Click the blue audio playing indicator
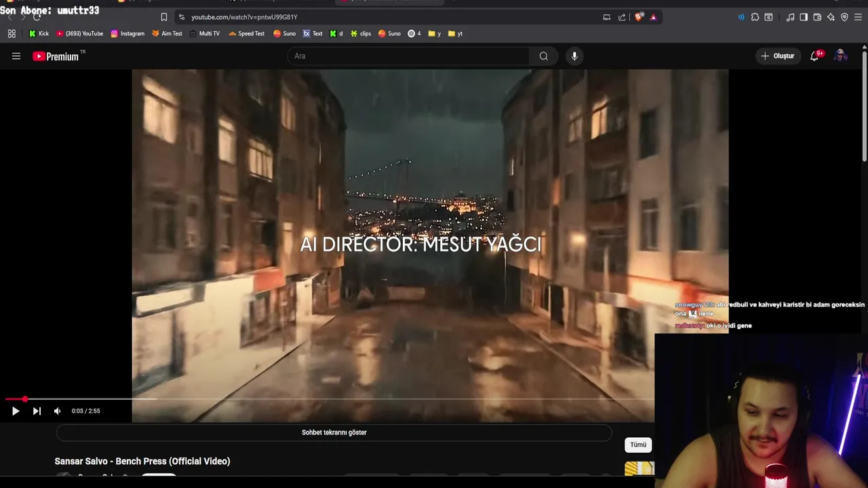This screenshot has width=868, height=488. click(x=741, y=17)
